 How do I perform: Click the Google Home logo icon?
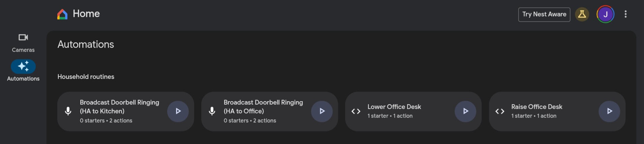coord(62,14)
